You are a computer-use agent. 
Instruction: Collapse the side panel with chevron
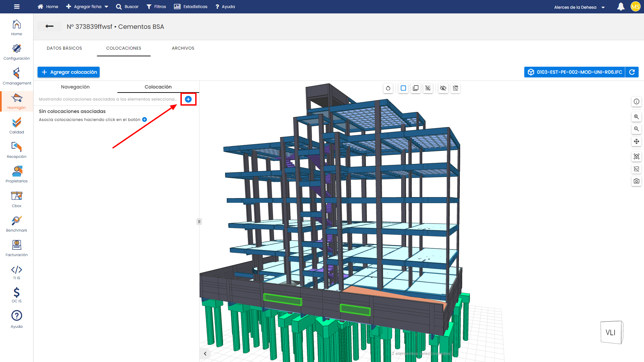pyautogui.click(x=205, y=353)
